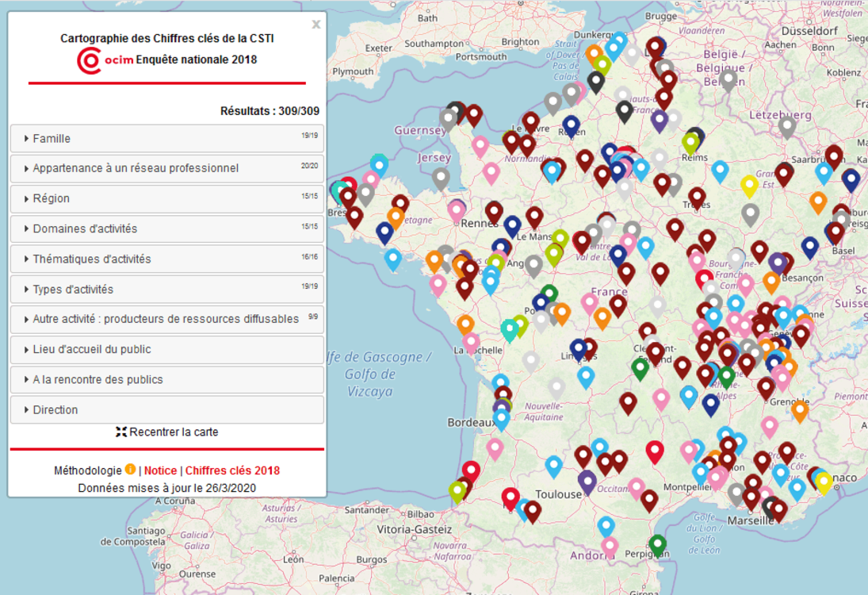
Task: Open the Chiffres clés 2018 link
Action: pyautogui.click(x=232, y=470)
